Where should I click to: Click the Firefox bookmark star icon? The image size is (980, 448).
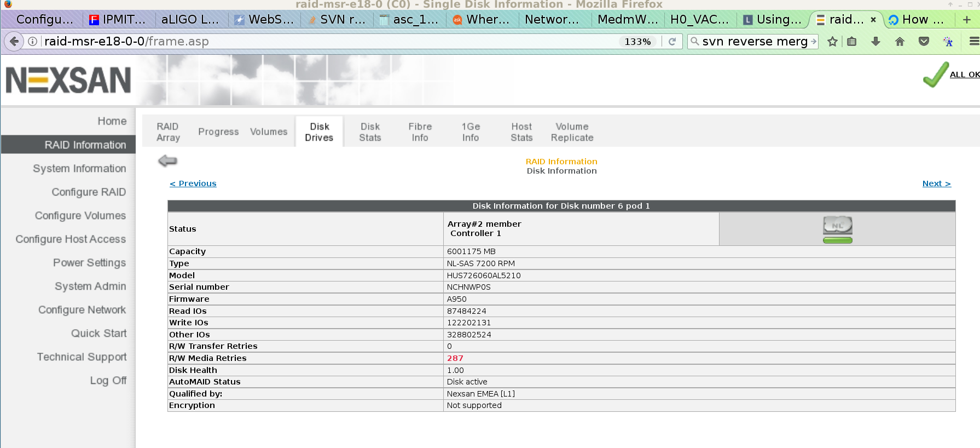click(x=832, y=42)
